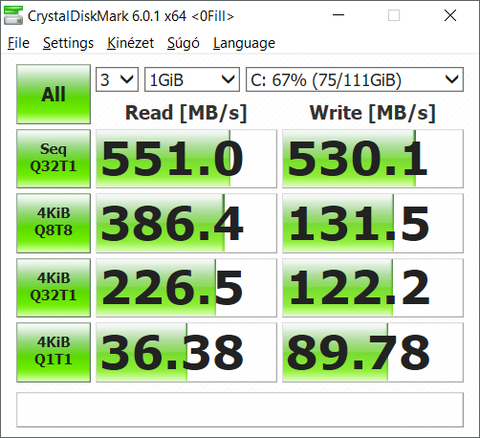Open the Súgó help menu
480x438 pixels.
pos(183,43)
